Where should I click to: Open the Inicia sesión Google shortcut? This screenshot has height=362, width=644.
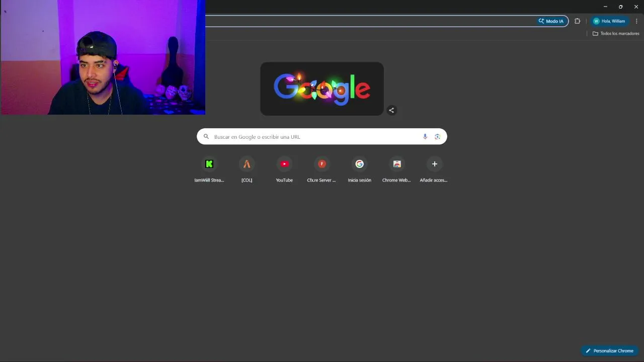pyautogui.click(x=359, y=169)
